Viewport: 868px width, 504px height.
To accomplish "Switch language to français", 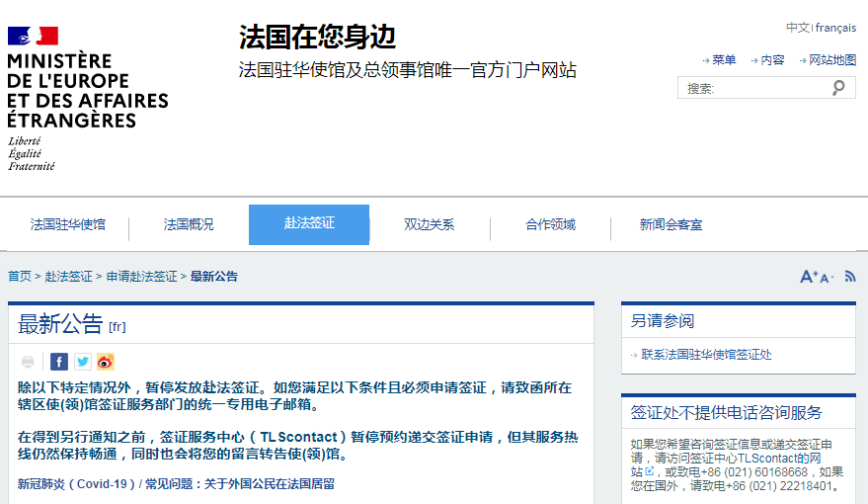I will (x=835, y=28).
